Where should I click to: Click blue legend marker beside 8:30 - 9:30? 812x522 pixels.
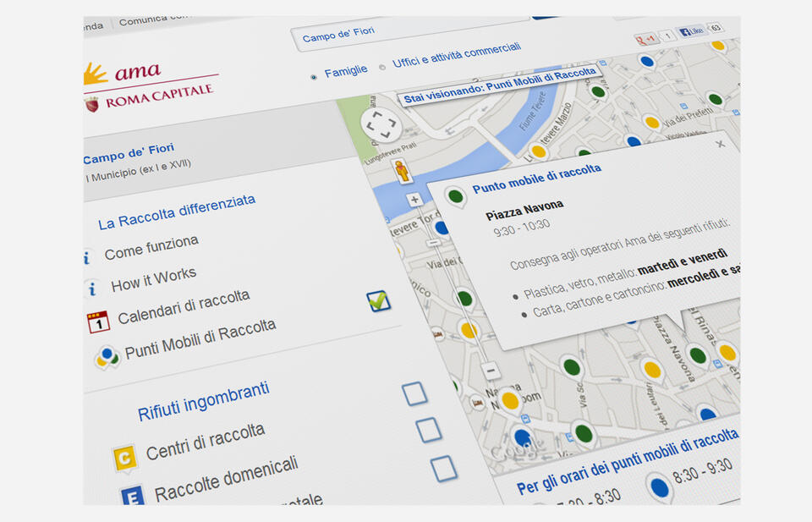(660, 488)
